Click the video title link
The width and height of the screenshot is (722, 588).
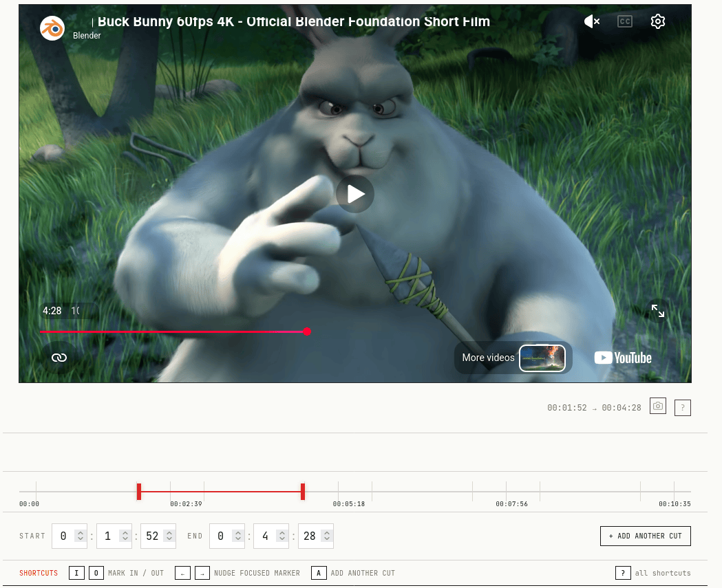293,21
